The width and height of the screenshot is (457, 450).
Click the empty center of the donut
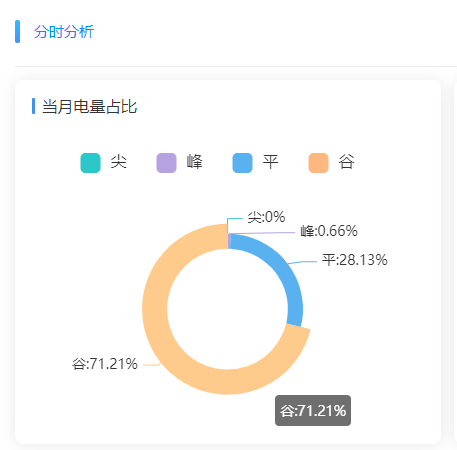(x=227, y=309)
